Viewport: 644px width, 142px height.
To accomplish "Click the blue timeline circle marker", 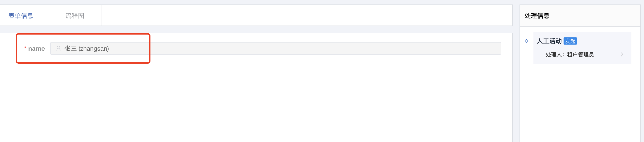I will tap(526, 41).
